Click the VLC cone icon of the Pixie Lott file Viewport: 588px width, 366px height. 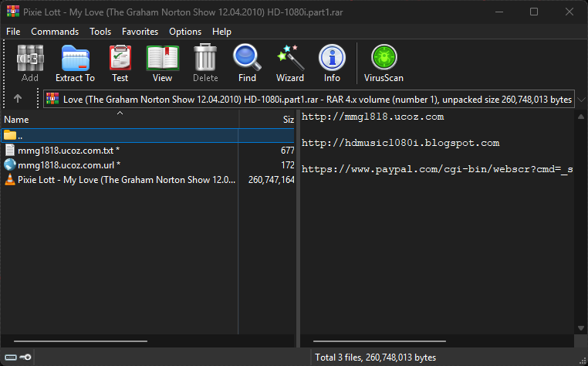click(10, 179)
